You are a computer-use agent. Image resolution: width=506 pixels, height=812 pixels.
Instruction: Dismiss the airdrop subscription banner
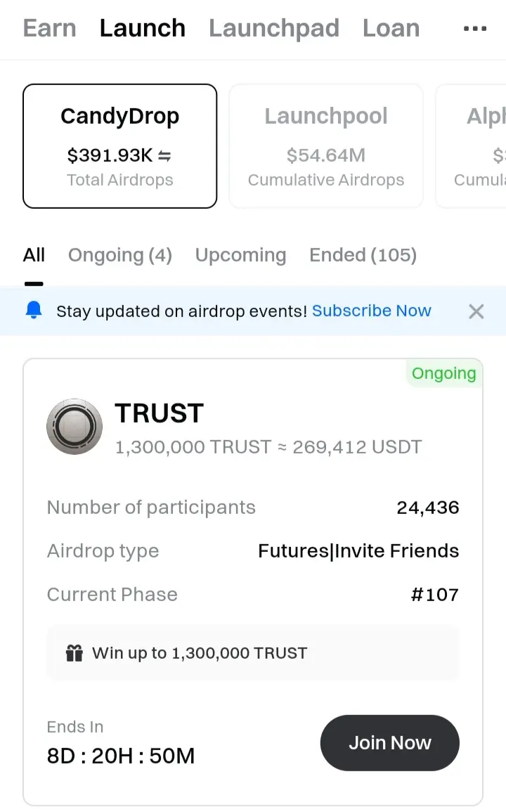click(476, 311)
